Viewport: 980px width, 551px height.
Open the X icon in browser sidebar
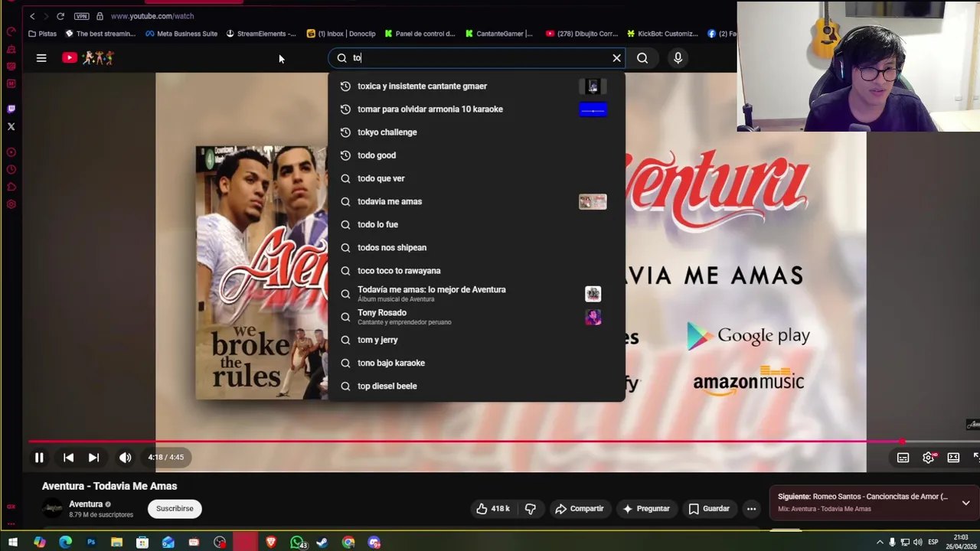click(11, 126)
